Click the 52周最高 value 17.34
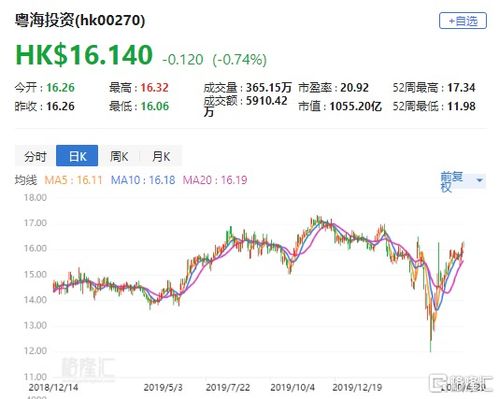Image resolution: width=499 pixels, height=399 pixels. (x=461, y=88)
